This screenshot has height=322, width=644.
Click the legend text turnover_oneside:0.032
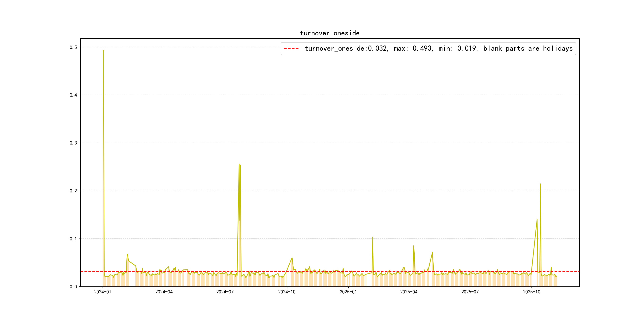(346, 48)
